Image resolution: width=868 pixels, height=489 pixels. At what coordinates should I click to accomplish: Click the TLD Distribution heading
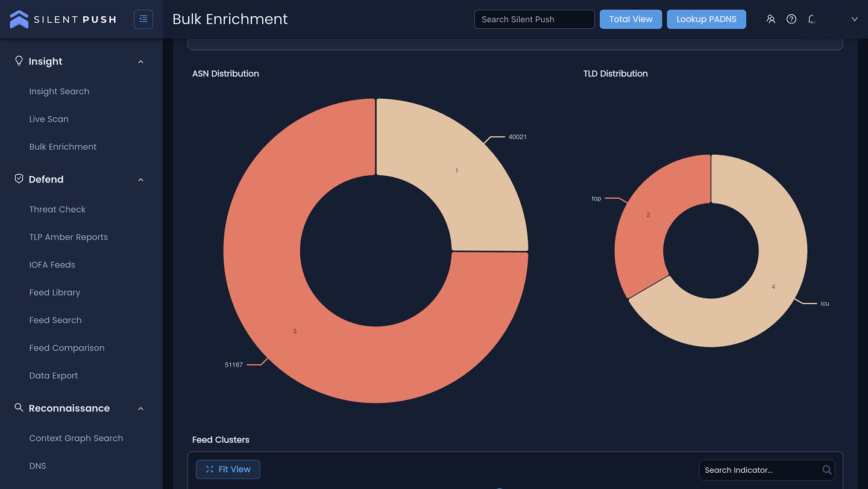[615, 73]
